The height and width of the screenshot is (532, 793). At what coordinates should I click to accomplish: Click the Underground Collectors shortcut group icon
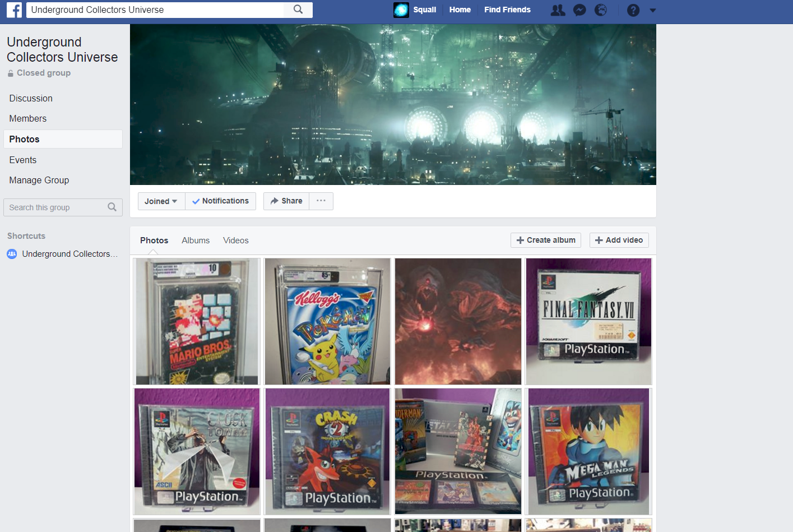coord(12,254)
